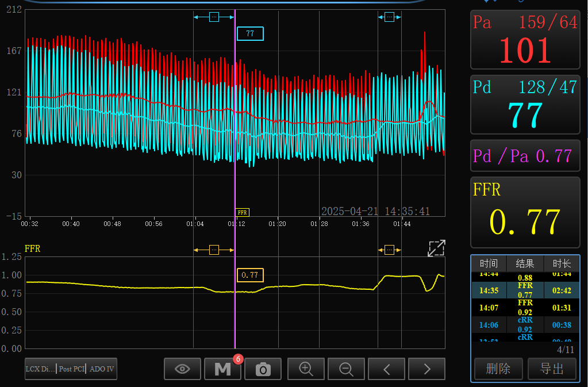Open the M markers button
Screen dimensions: 588x387
[x=222, y=369]
